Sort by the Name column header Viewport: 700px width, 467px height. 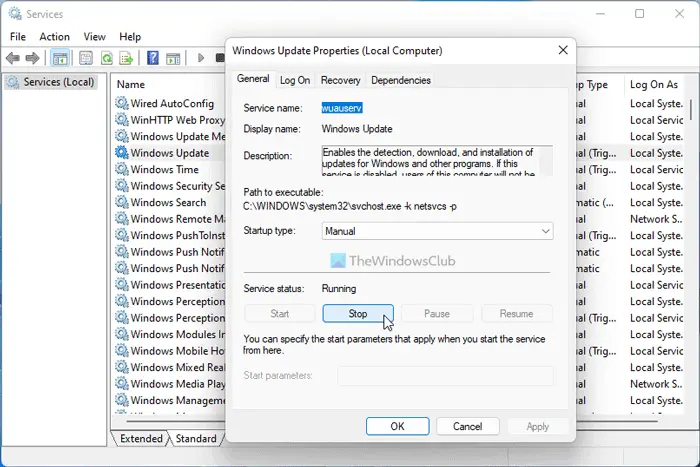pos(131,84)
